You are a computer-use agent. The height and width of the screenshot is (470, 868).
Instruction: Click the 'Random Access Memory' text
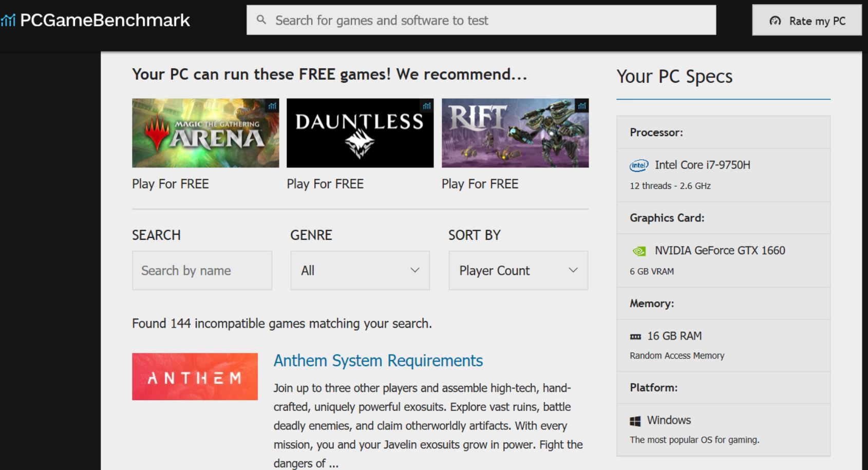pyautogui.click(x=677, y=355)
